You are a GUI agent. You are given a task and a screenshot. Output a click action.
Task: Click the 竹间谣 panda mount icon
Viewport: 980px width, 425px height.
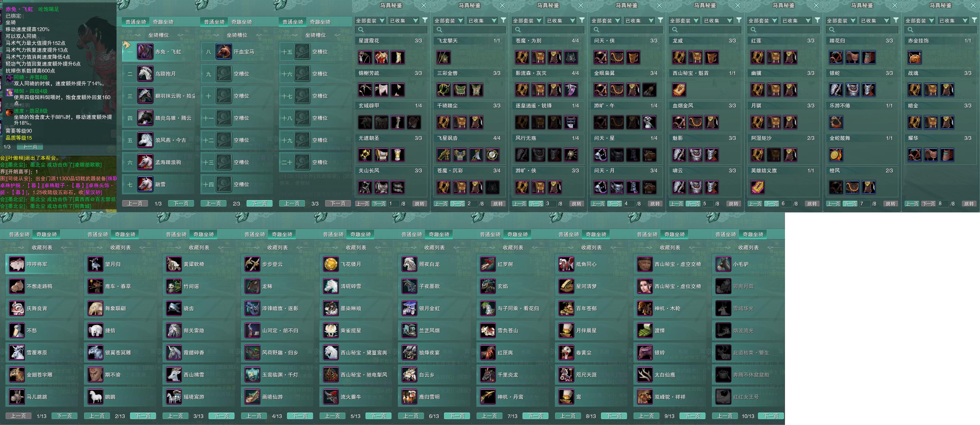point(174,286)
